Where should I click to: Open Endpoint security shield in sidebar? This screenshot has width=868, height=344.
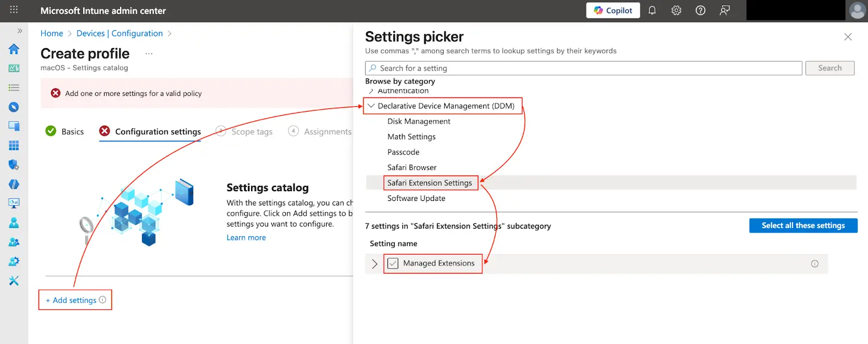click(14, 165)
